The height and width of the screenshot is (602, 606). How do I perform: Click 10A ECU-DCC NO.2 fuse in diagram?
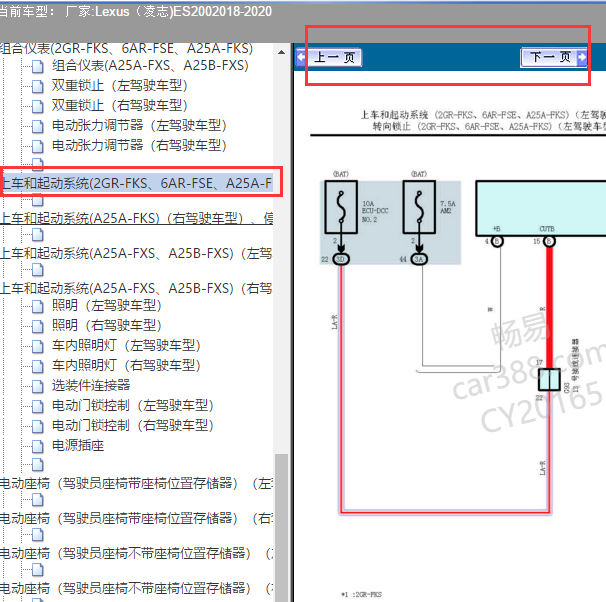(341, 207)
